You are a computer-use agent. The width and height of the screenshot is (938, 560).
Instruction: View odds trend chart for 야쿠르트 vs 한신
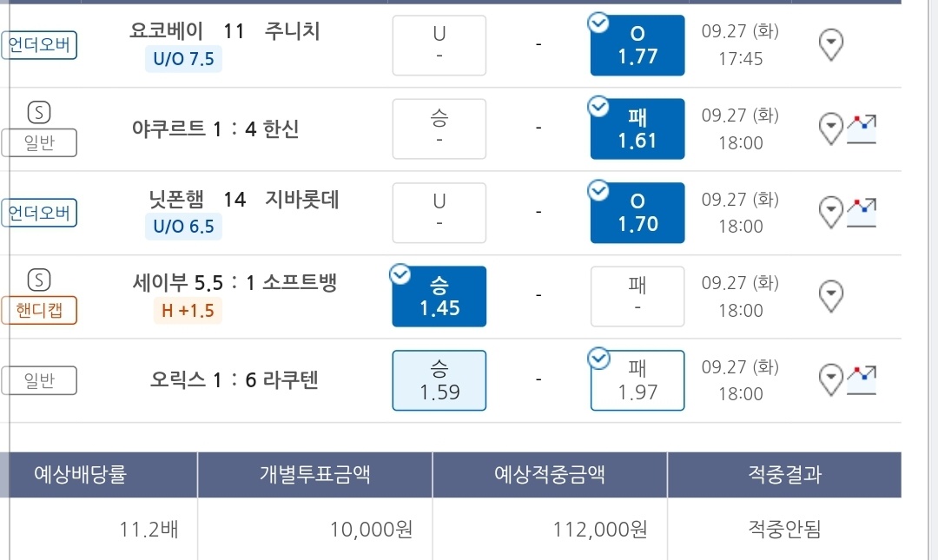click(862, 128)
